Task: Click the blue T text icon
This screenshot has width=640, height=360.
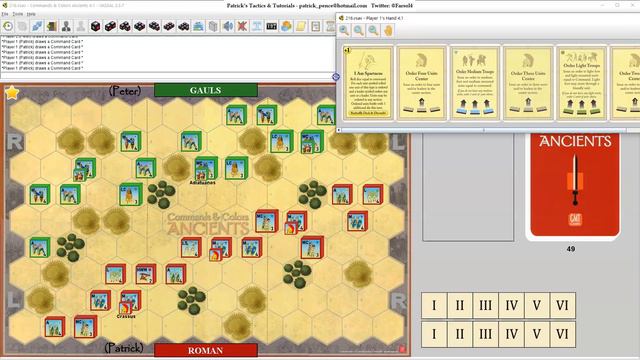Action: click(257, 26)
